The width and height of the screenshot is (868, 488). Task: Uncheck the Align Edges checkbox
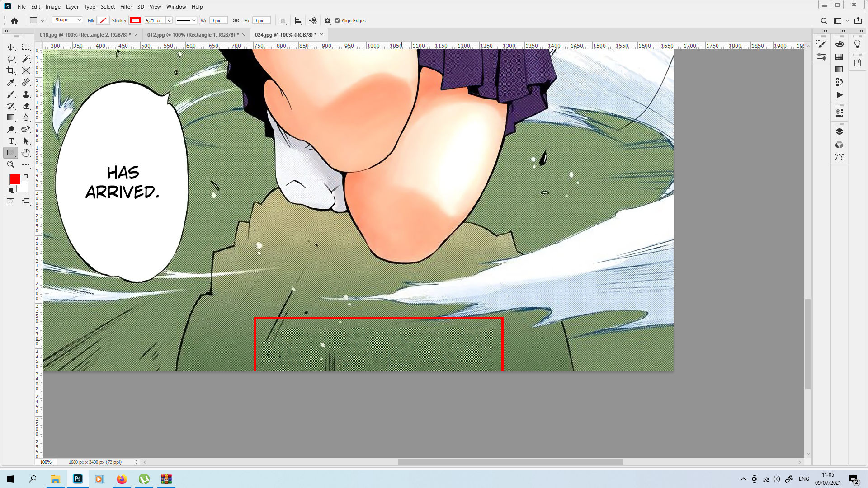click(x=337, y=20)
